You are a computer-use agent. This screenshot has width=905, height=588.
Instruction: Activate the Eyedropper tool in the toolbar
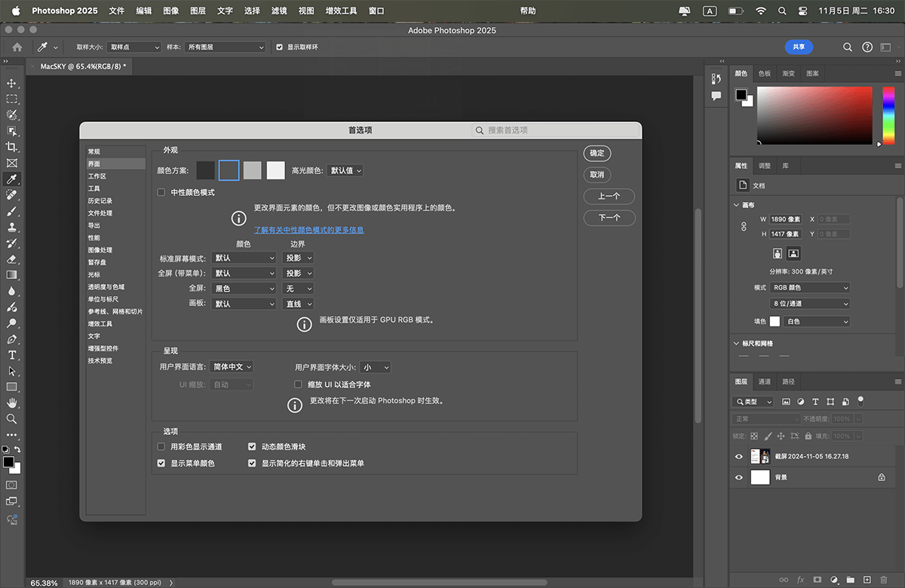point(11,179)
